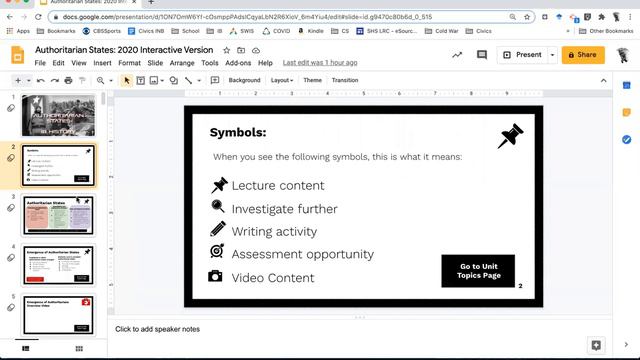Select slide 3 Authoritarian States thumbnail
The image size is (640, 360).
point(58,216)
